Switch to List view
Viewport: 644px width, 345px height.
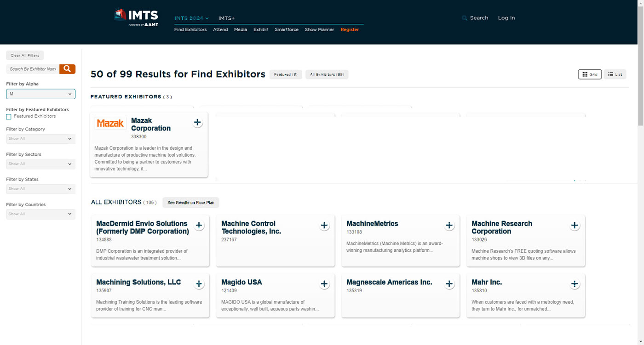click(x=615, y=74)
